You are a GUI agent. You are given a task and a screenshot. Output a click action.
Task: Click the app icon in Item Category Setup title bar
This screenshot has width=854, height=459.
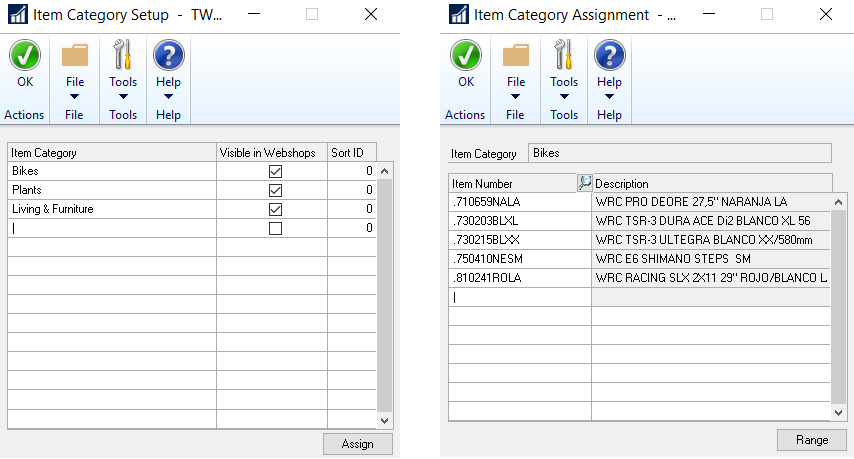click(x=18, y=14)
